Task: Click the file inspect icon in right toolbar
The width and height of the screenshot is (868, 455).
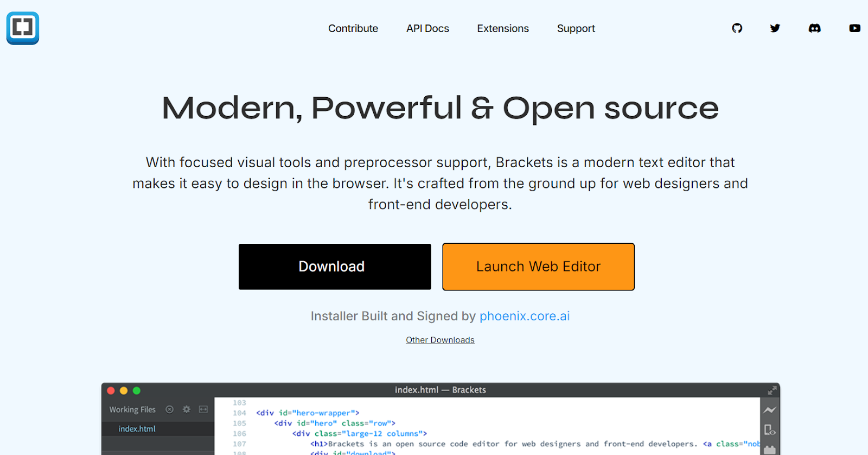Action: 770,430
